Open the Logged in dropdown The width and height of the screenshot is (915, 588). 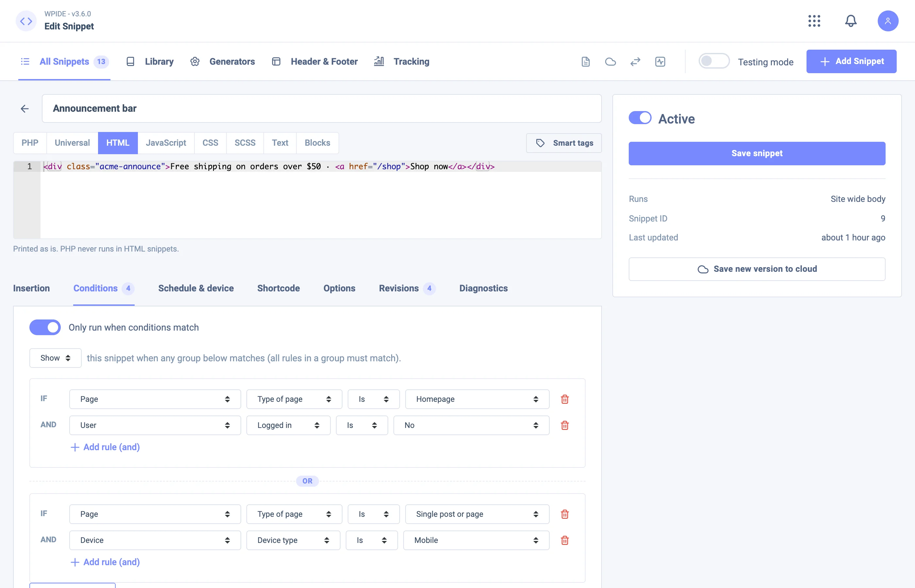click(288, 425)
